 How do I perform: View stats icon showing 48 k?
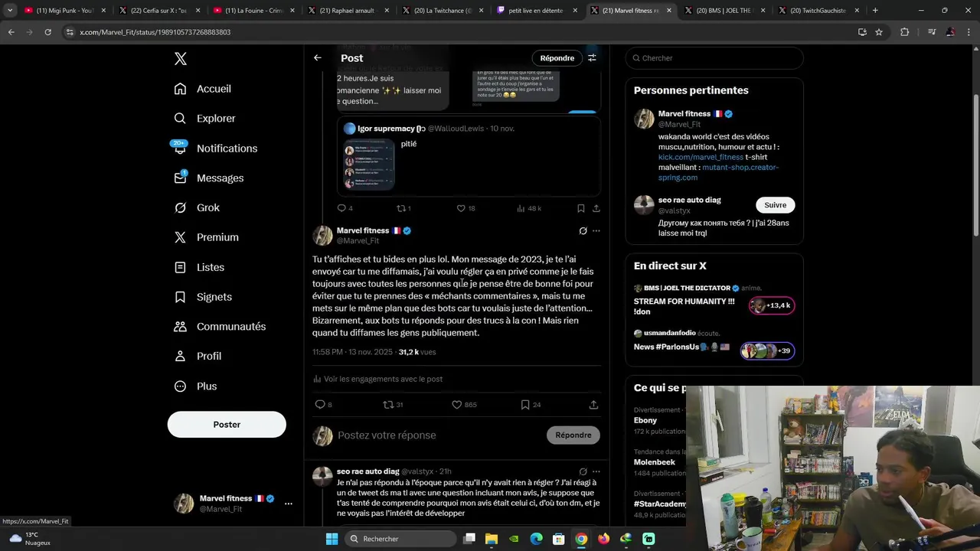(529, 208)
